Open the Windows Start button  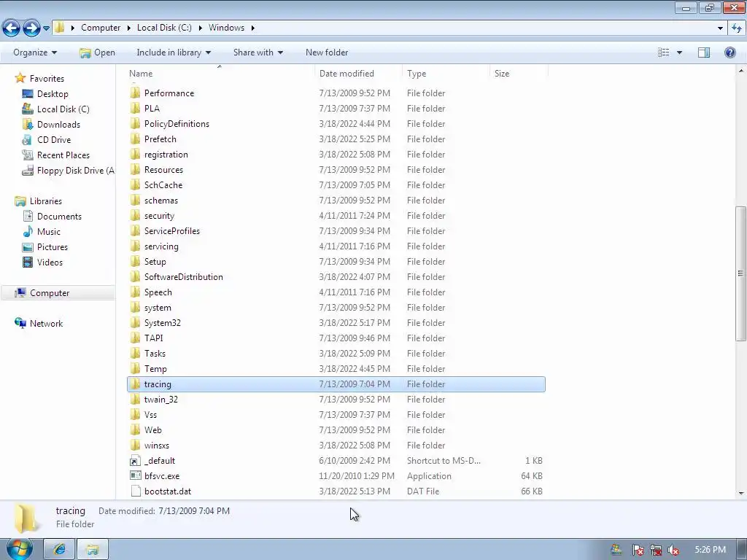pyautogui.click(x=20, y=548)
